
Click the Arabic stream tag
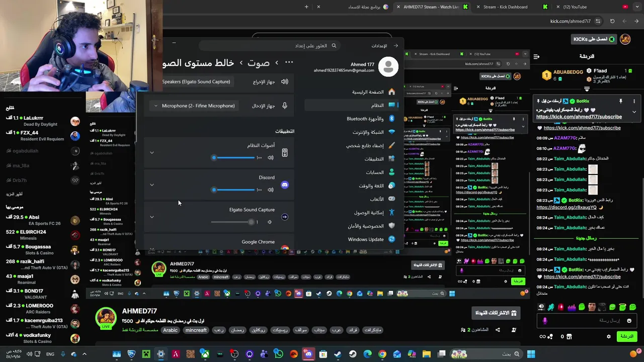pos(170,330)
